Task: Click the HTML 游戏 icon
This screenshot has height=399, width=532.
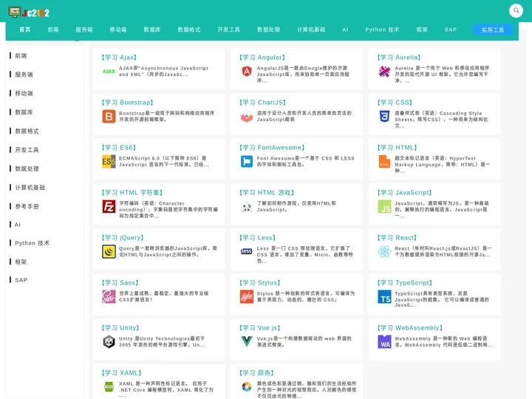Action: click(247, 207)
